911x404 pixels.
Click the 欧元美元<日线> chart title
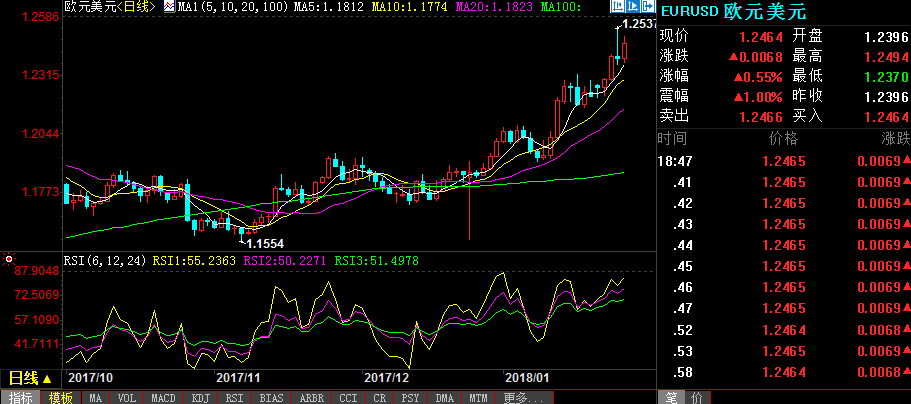[x=110, y=7]
